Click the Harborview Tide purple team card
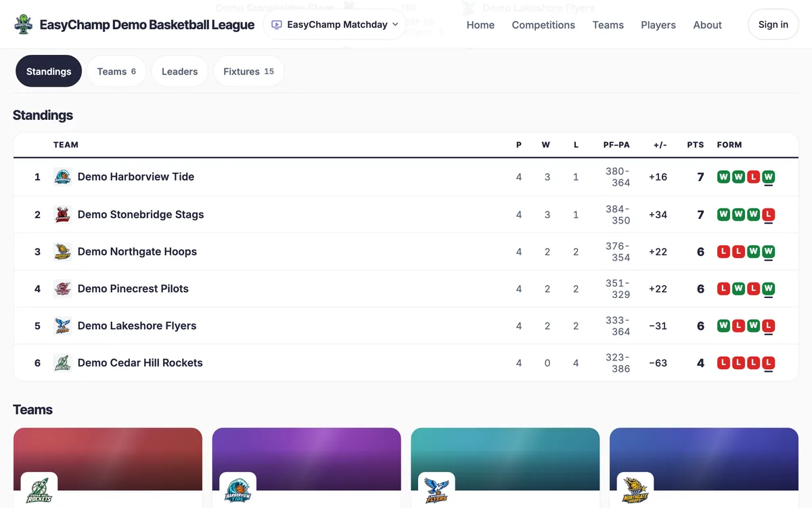812x508 pixels. click(x=307, y=467)
